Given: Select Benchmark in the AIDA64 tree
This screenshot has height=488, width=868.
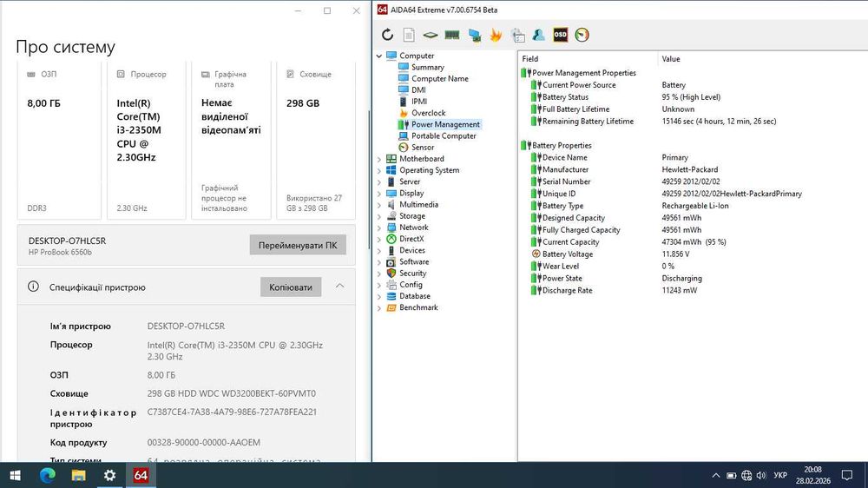Looking at the screenshot, I should [x=418, y=307].
